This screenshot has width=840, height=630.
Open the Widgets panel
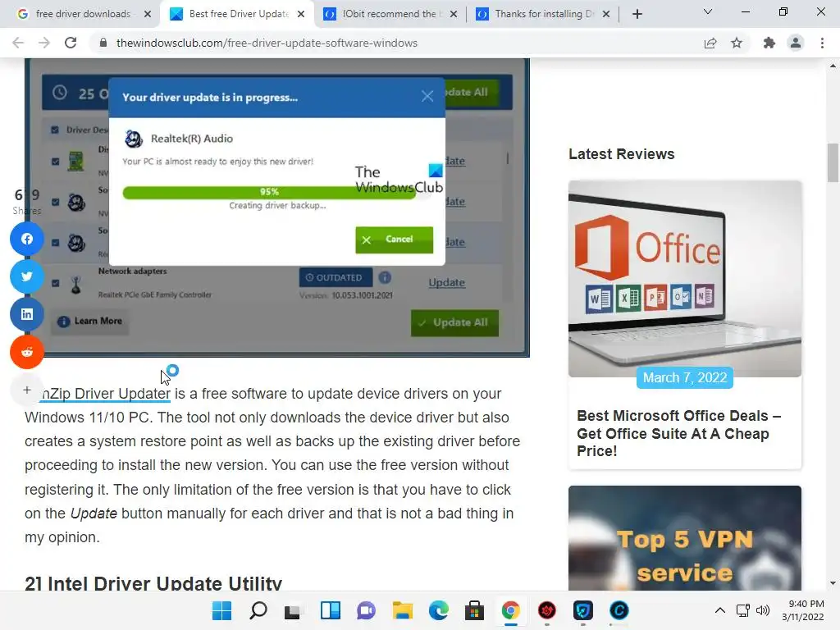330,610
